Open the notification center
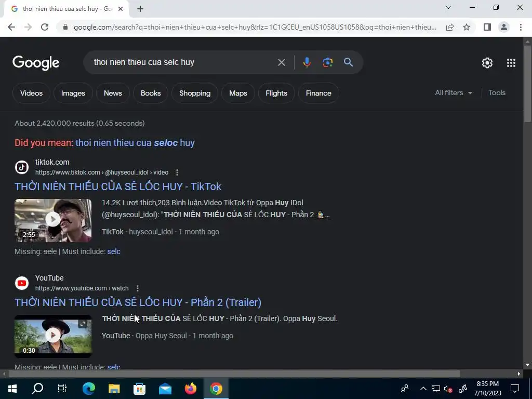This screenshot has height=399, width=532. click(x=515, y=389)
